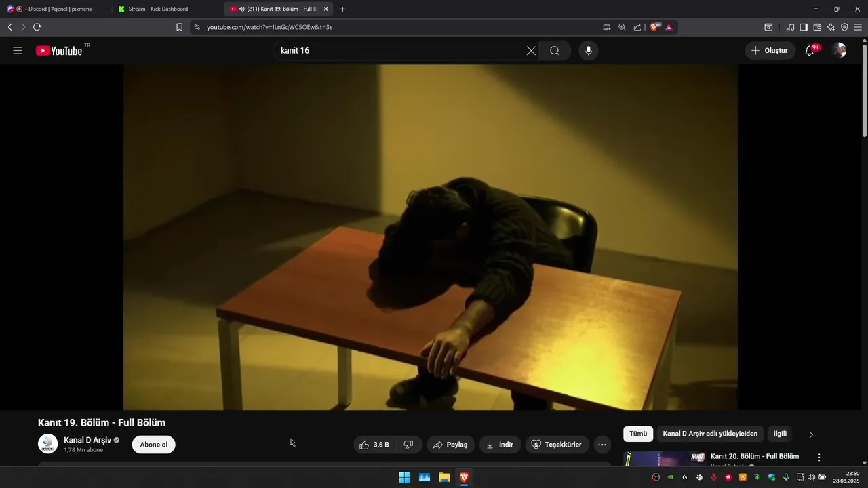
Task: Open Windows Start menu
Action: (x=404, y=477)
